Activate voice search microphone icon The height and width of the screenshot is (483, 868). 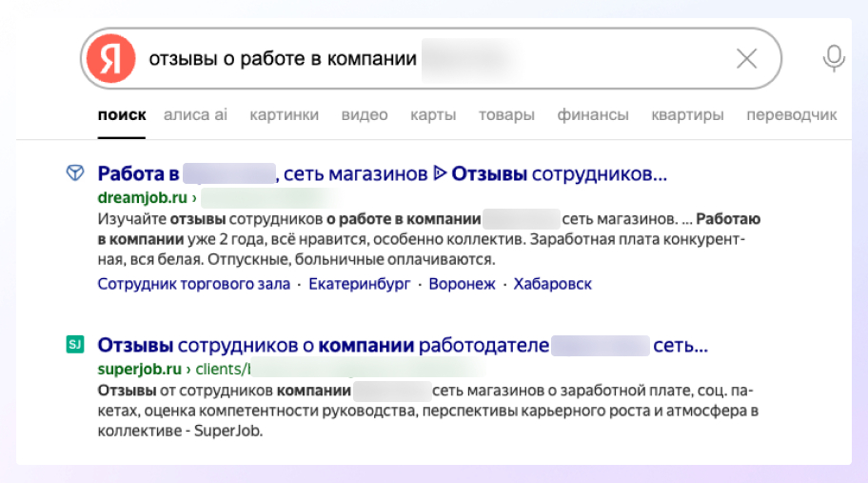point(834,59)
